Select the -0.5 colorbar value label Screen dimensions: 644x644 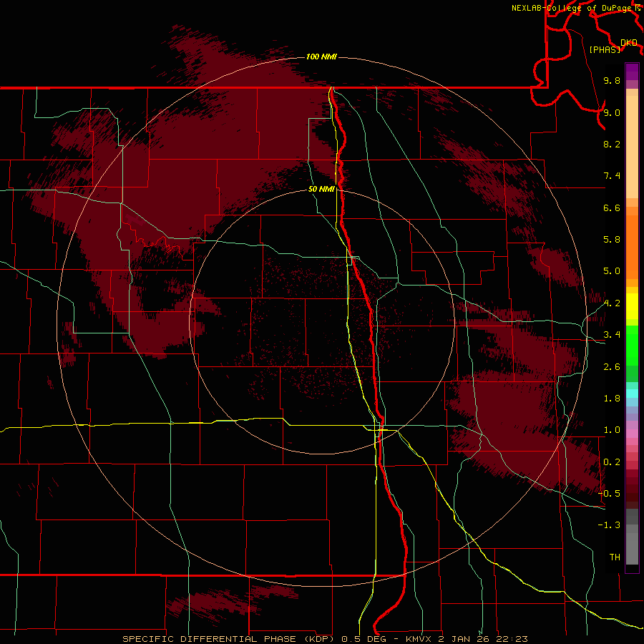tap(609, 494)
